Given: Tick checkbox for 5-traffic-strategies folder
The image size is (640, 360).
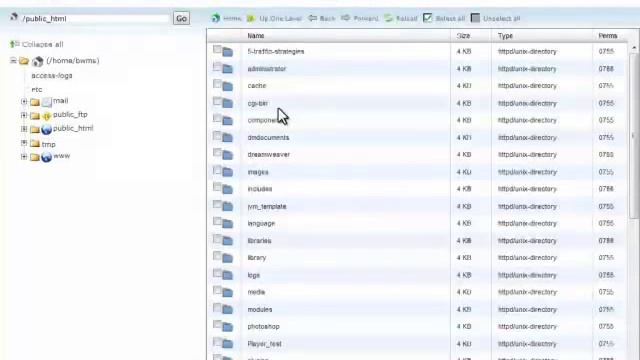Looking at the screenshot, I should click(x=217, y=49).
